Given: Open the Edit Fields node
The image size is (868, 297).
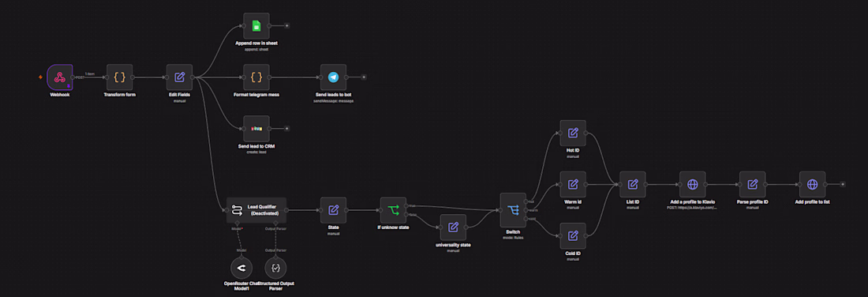Looking at the screenshot, I should (179, 77).
